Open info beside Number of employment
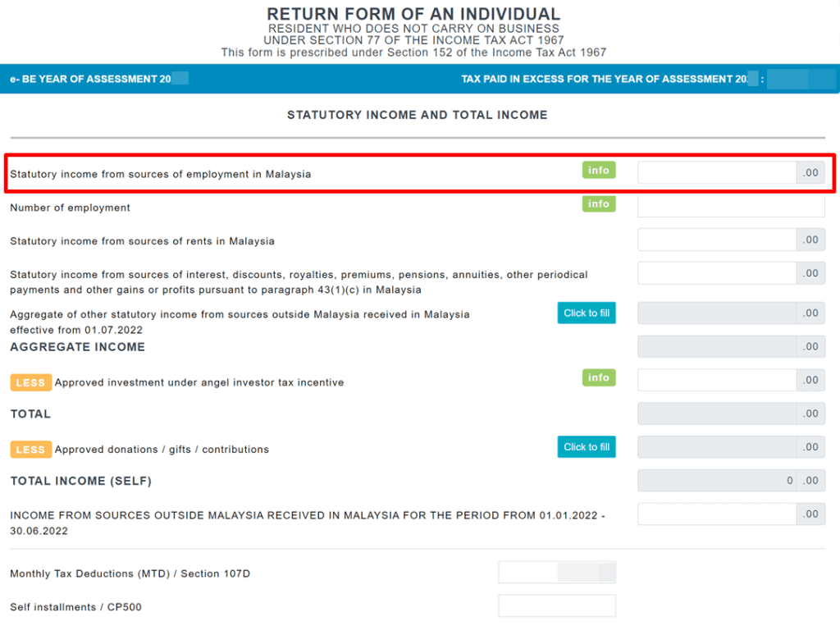 click(599, 204)
